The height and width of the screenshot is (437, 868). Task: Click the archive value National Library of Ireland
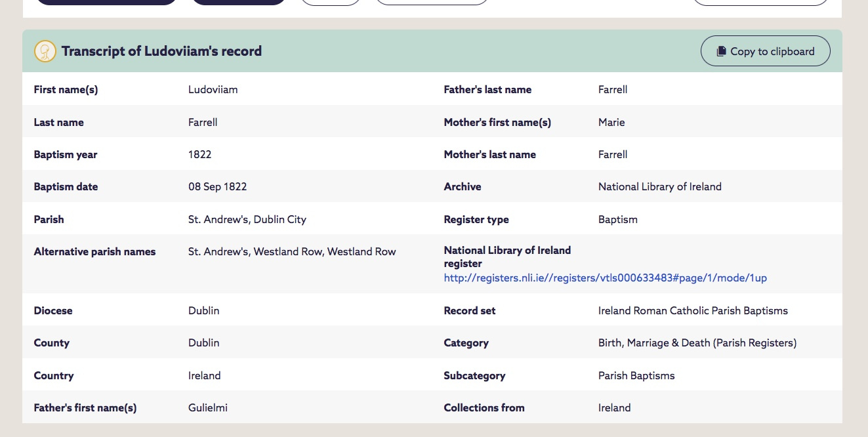[659, 186]
